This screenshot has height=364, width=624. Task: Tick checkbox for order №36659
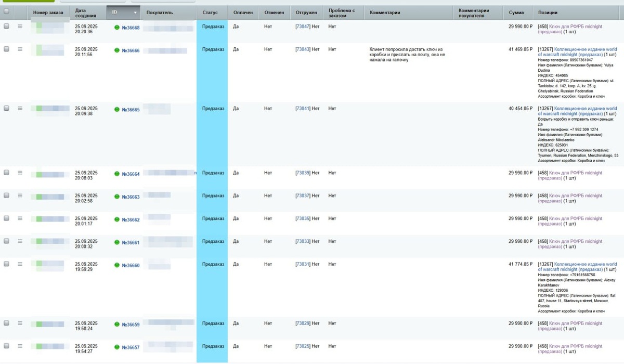[x=6, y=323]
